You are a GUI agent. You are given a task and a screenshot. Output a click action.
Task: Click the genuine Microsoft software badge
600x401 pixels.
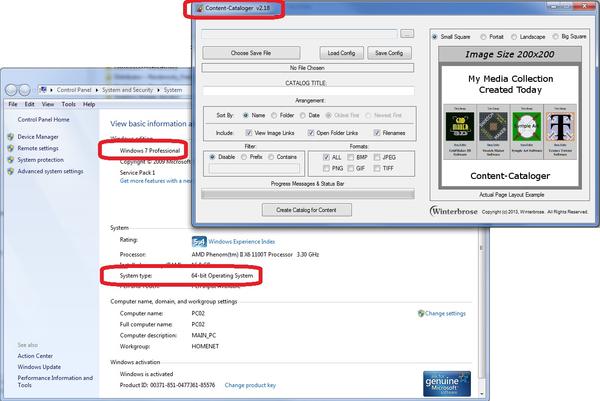[x=447, y=383]
